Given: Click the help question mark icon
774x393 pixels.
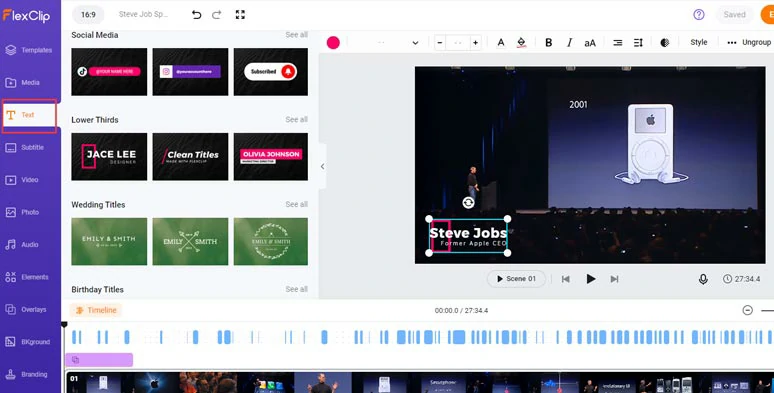Looking at the screenshot, I should (698, 14).
